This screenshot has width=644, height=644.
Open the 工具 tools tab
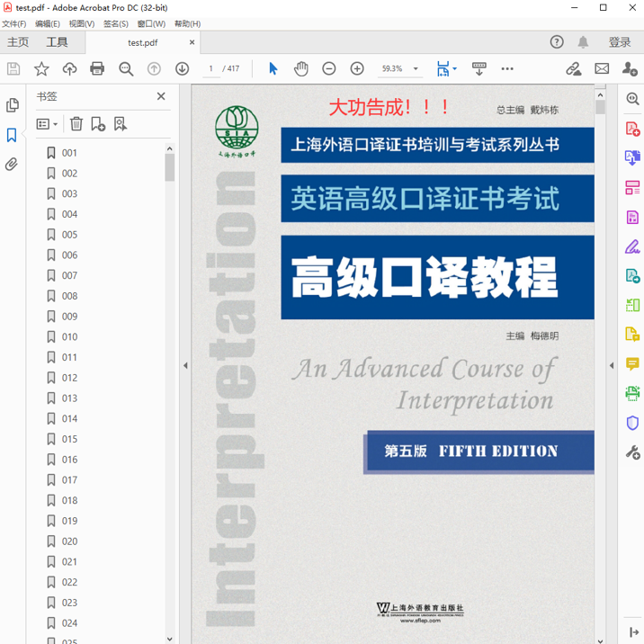point(57,42)
